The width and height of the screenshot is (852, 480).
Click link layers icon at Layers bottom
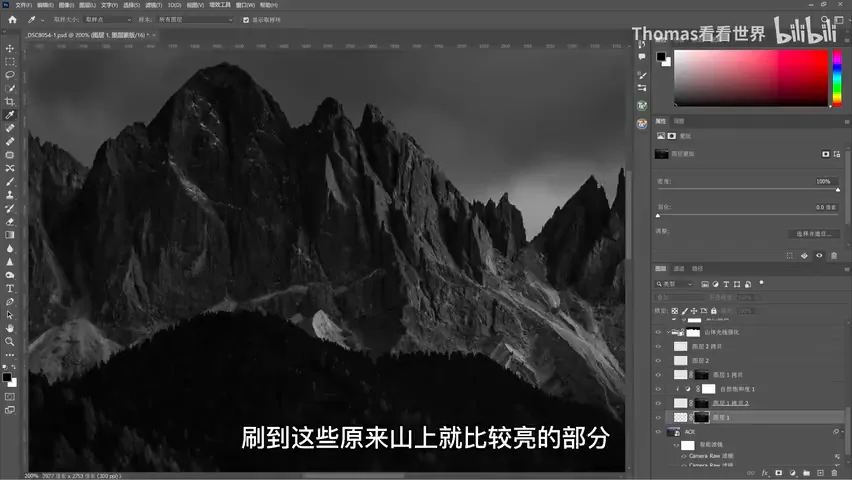[751, 473]
